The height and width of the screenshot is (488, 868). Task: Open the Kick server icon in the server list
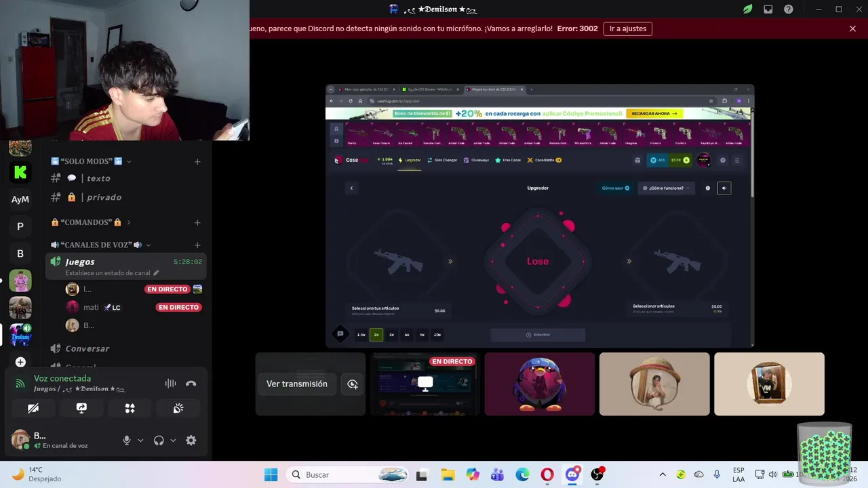[x=20, y=172]
